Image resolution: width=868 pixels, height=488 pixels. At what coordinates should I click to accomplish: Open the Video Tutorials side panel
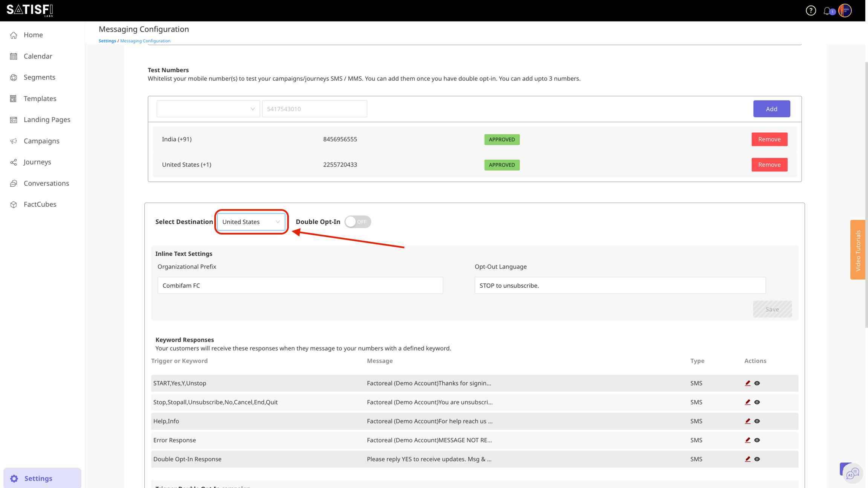click(858, 250)
